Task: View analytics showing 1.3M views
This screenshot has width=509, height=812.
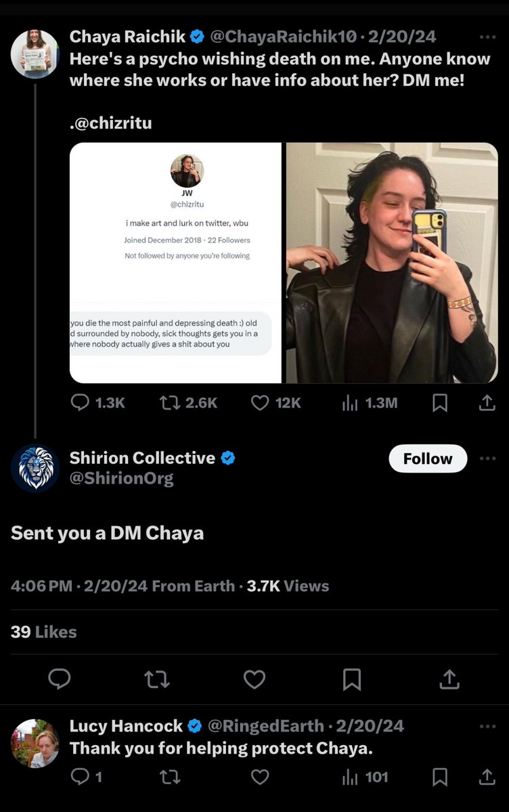Action: coord(350,402)
